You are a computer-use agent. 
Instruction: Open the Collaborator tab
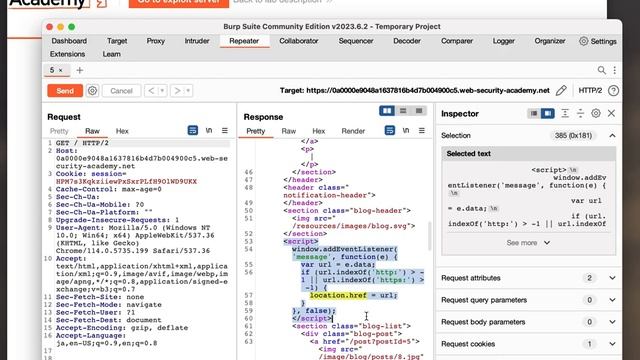pos(299,41)
